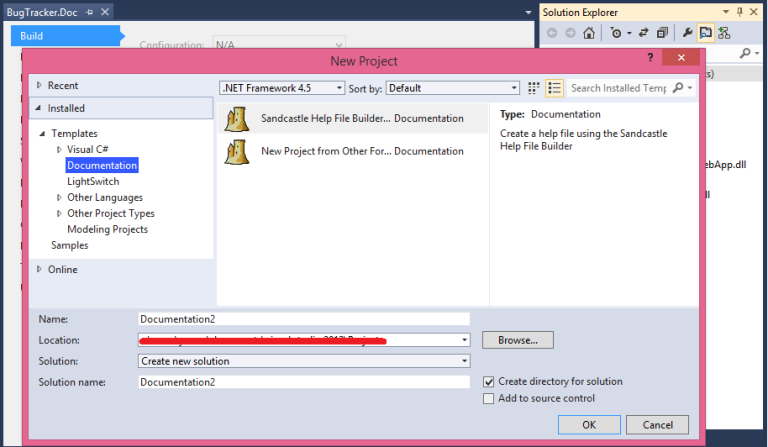The height and width of the screenshot is (447, 768).
Task: Close the Solution Explorer panel
Action: 754,12
